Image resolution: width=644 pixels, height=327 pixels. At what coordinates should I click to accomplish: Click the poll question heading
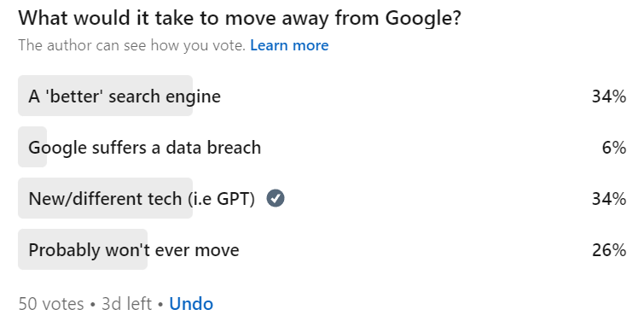pos(240,18)
